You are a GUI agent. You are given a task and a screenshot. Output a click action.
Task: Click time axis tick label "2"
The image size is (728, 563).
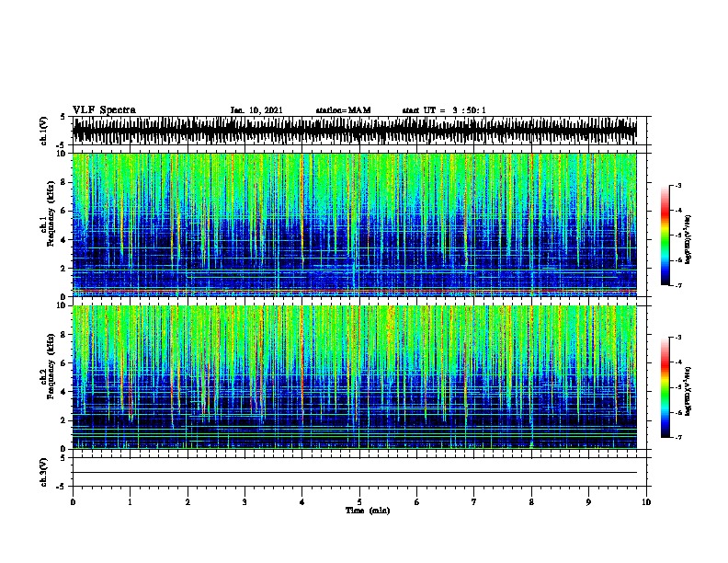tap(188, 502)
